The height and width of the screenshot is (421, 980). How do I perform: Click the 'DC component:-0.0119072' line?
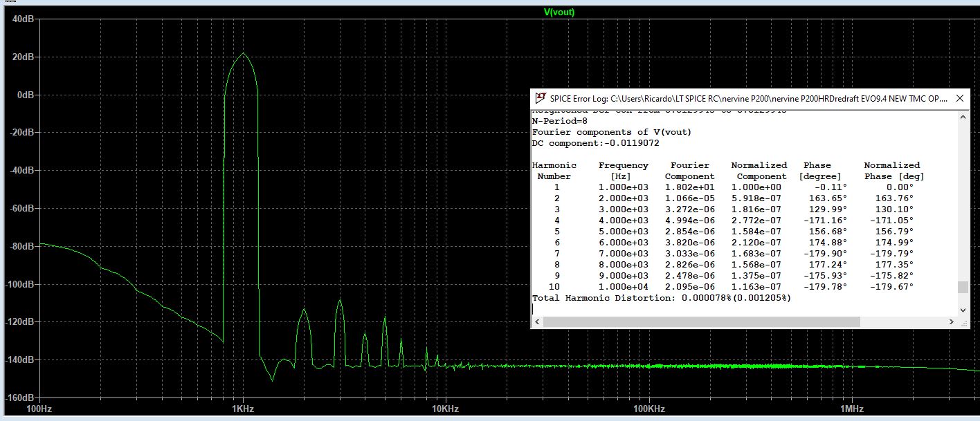(x=595, y=143)
